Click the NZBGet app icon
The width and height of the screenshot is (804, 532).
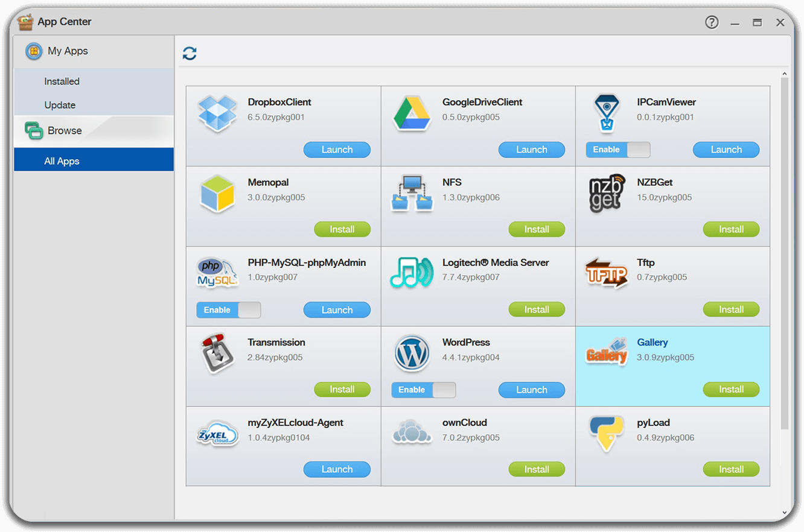[x=606, y=193]
